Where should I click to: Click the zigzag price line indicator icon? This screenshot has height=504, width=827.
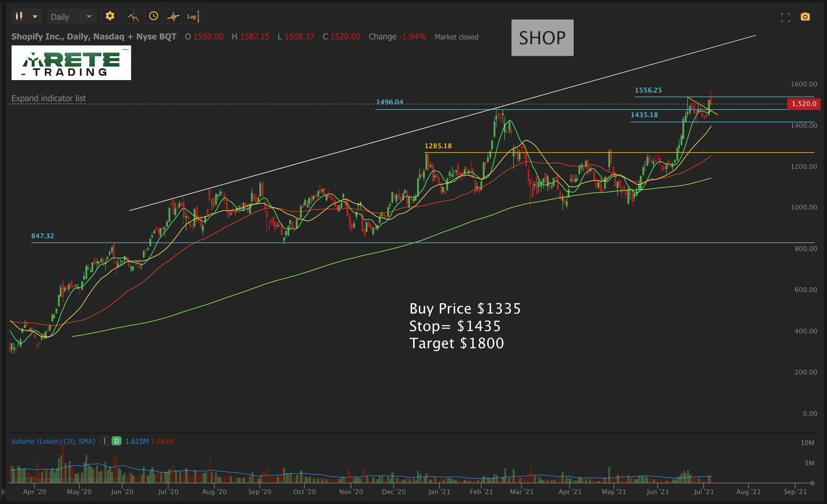pyautogui.click(x=133, y=17)
